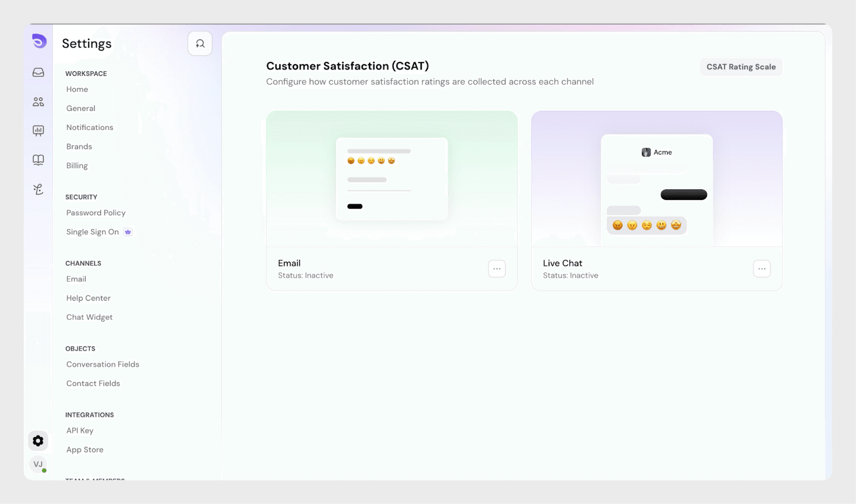Viewport: 856px width, 504px height.
Task: Click the crown badge next to Single Sign On
Action: coord(128,232)
